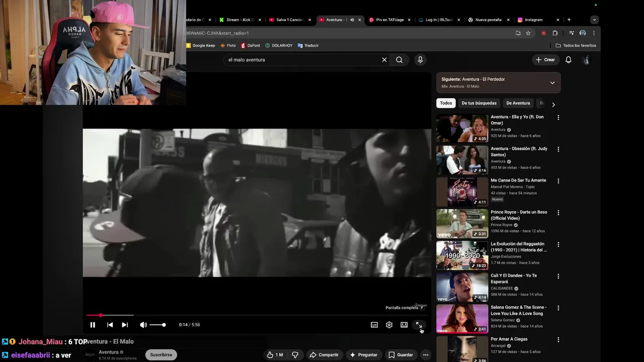Expand the Siguiente mix queue panel
This screenshot has height=362, width=644.
coord(552,83)
